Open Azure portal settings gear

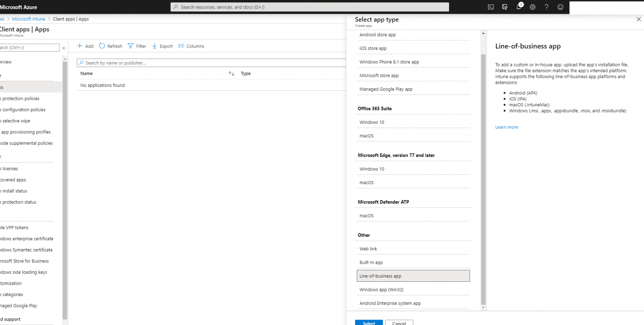[532, 7]
